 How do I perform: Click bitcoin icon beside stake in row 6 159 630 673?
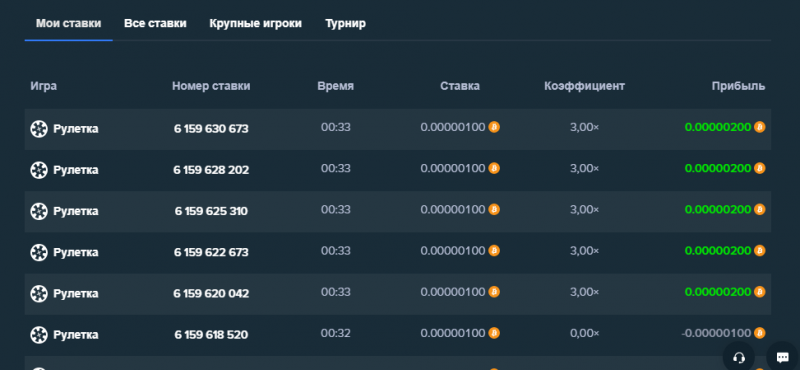(x=494, y=127)
